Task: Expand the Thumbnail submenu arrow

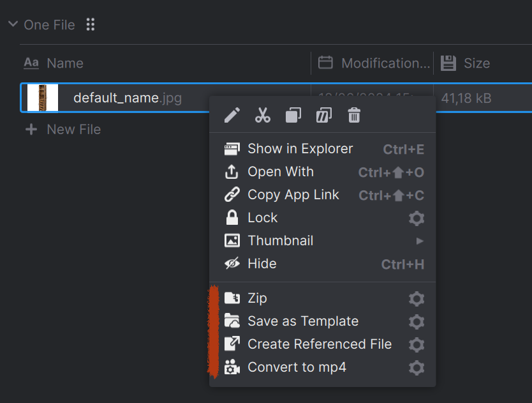Action: point(419,241)
